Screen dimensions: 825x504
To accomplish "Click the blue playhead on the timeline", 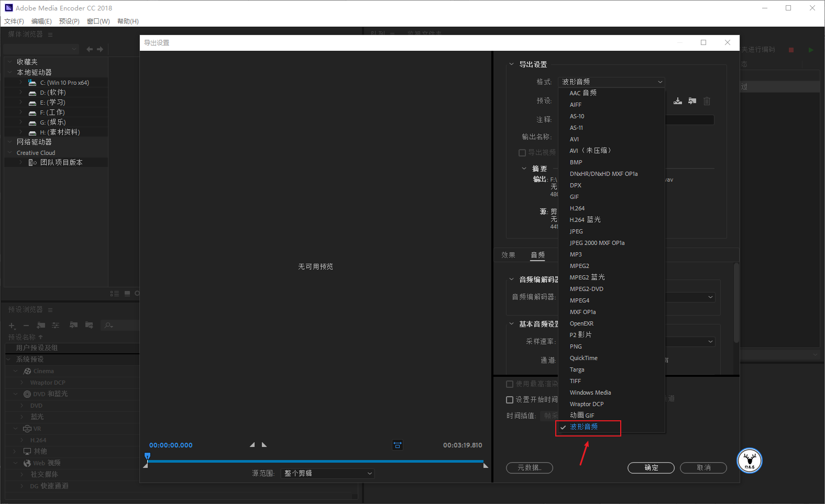I will click(147, 456).
